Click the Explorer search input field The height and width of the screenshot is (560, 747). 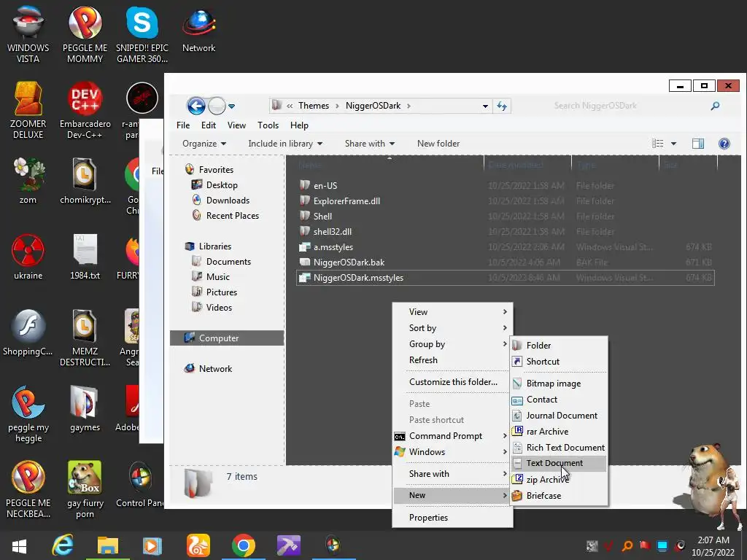click(629, 106)
